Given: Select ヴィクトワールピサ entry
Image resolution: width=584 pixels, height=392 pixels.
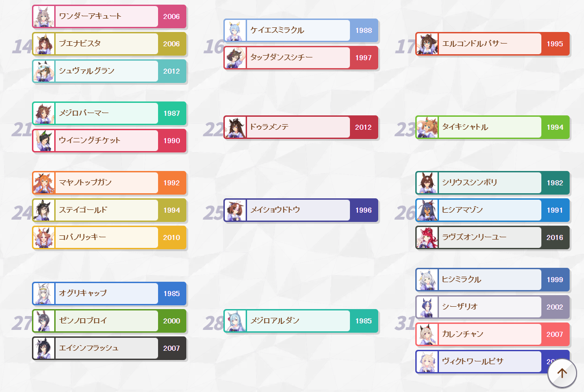Looking at the screenshot, I should (x=492, y=361).
